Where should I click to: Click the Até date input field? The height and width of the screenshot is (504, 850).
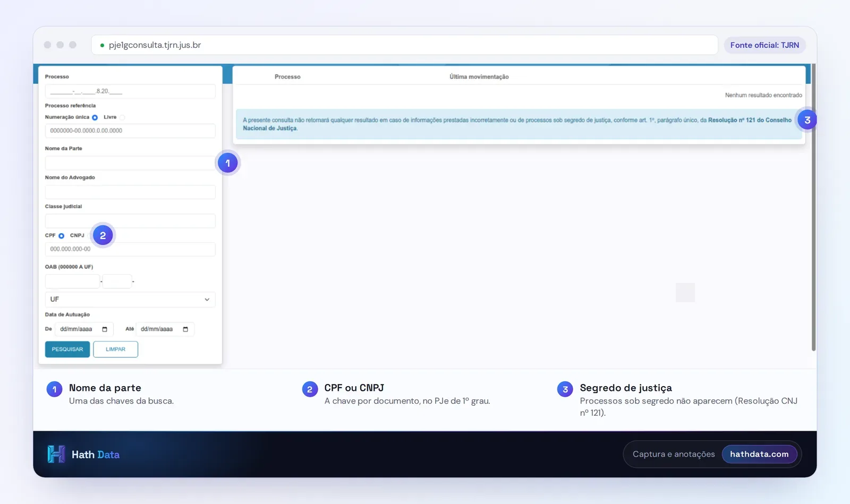click(x=165, y=329)
